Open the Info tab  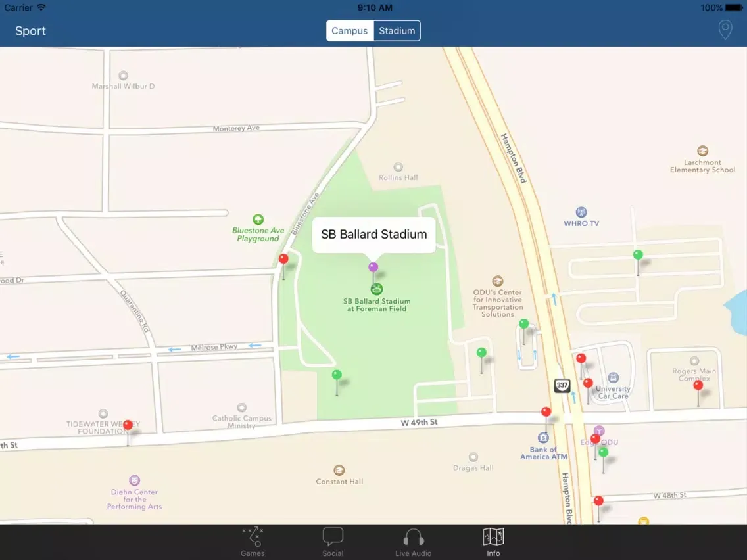(493, 542)
